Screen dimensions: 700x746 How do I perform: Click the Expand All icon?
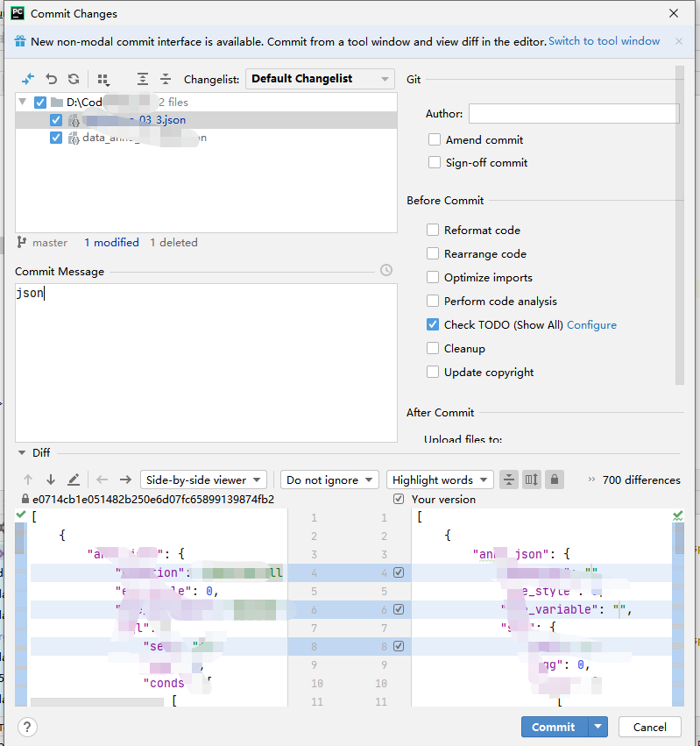pos(142,79)
